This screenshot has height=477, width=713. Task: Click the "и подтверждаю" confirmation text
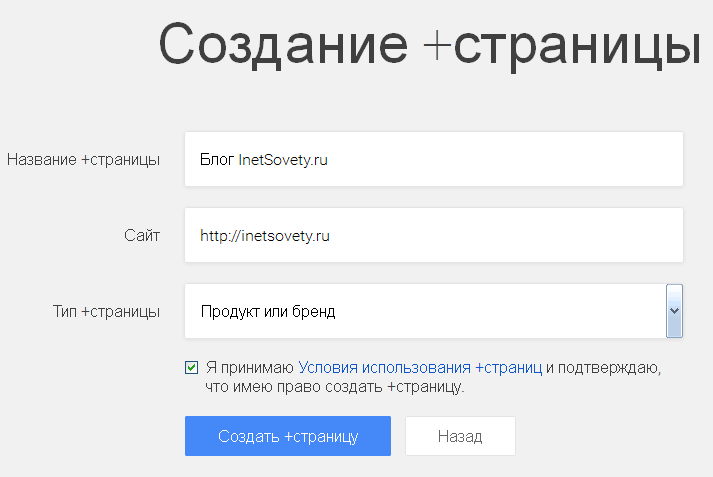point(603,367)
